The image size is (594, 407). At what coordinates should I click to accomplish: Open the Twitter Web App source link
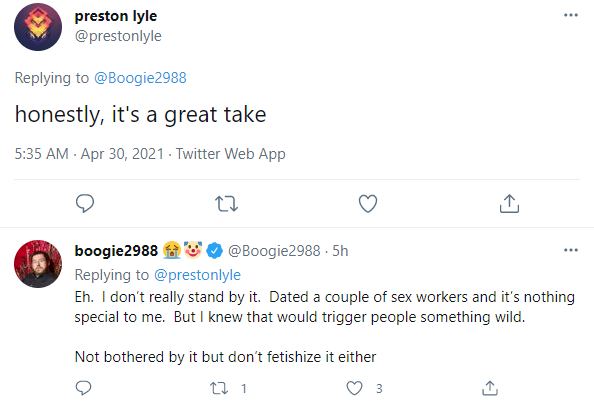coord(231,154)
